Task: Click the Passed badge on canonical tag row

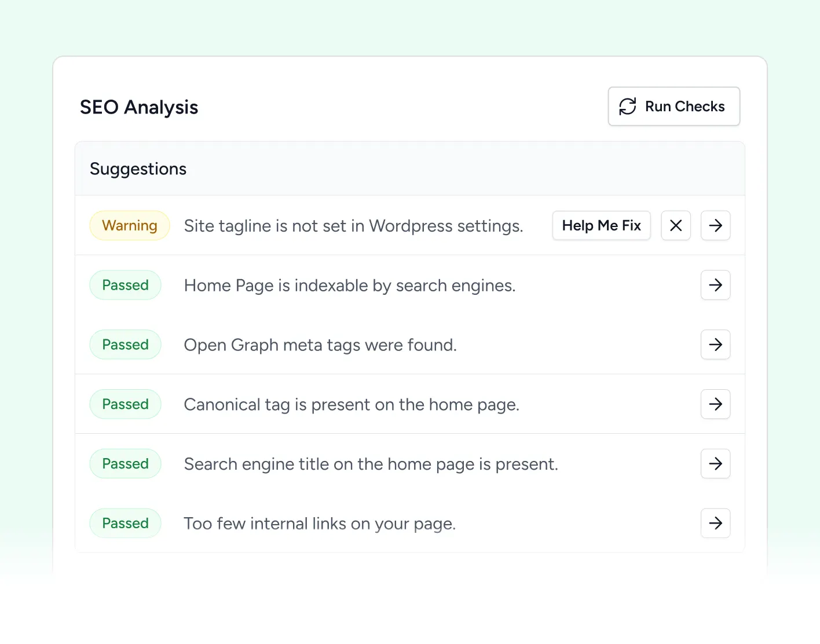Action: tap(125, 404)
